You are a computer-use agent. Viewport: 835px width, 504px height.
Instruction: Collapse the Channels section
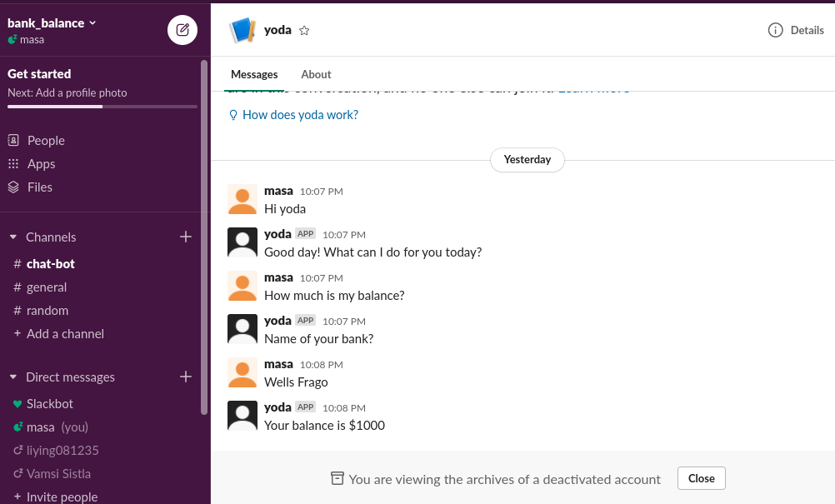(x=13, y=237)
